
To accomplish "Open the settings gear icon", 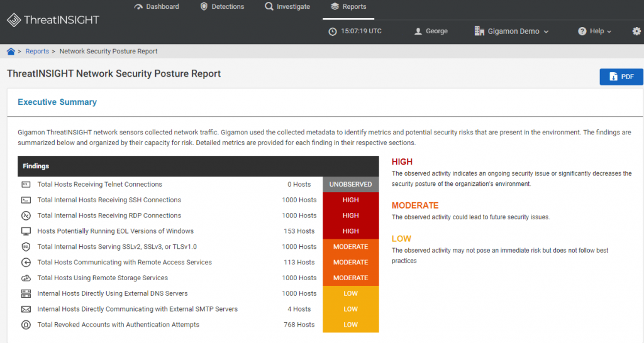I will click(x=636, y=31).
